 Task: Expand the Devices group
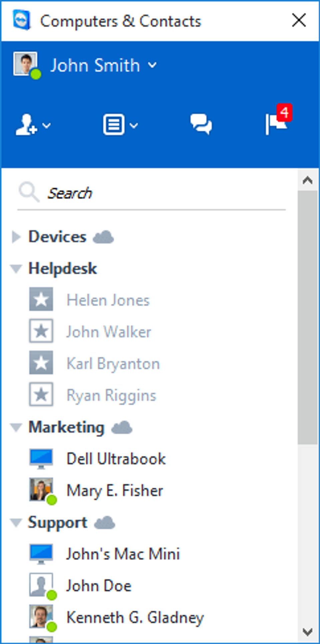pyautogui.click(x=16, y=237)
